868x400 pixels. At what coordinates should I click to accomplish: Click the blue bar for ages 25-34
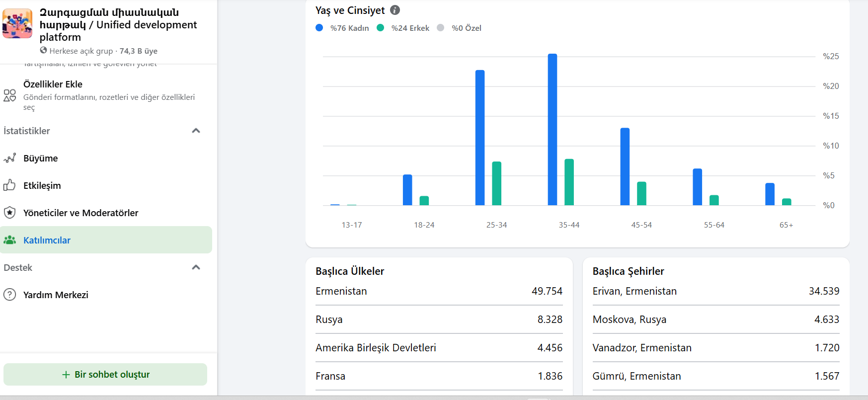point(480,138)
